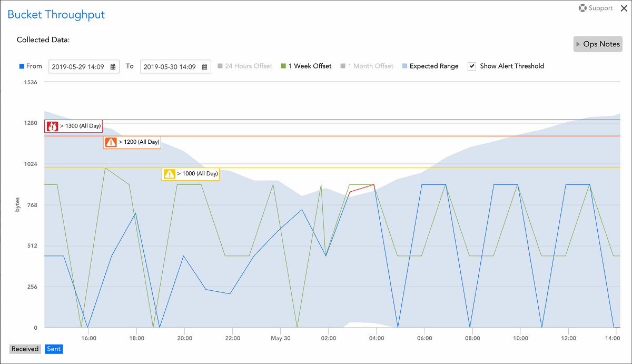
Task: Hide the Sent series via its legend toggle
Action: click(x=53, y=349)
